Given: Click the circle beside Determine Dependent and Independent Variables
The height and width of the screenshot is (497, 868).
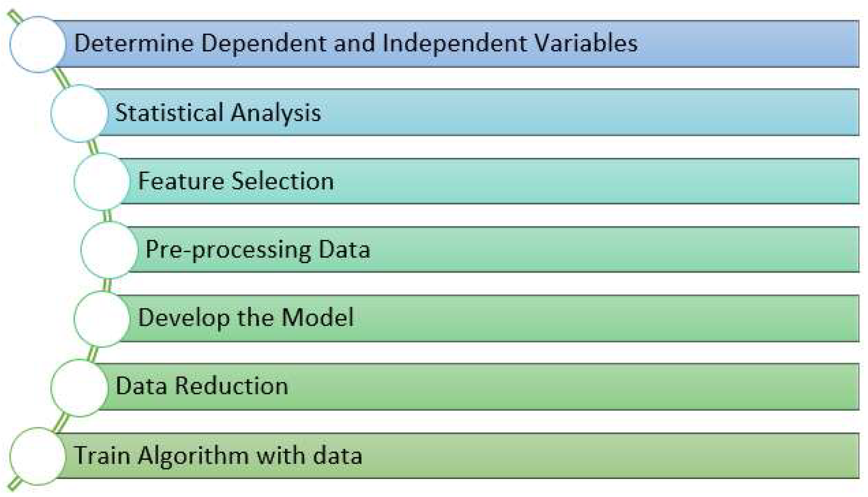Looking at the screenshot, I should (38, 44).
